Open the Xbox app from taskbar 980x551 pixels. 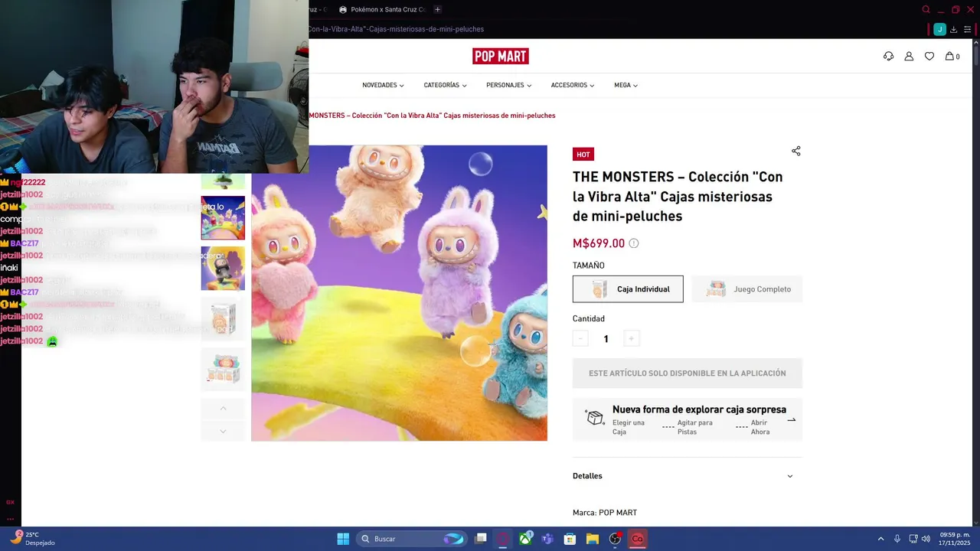[525, 539]
